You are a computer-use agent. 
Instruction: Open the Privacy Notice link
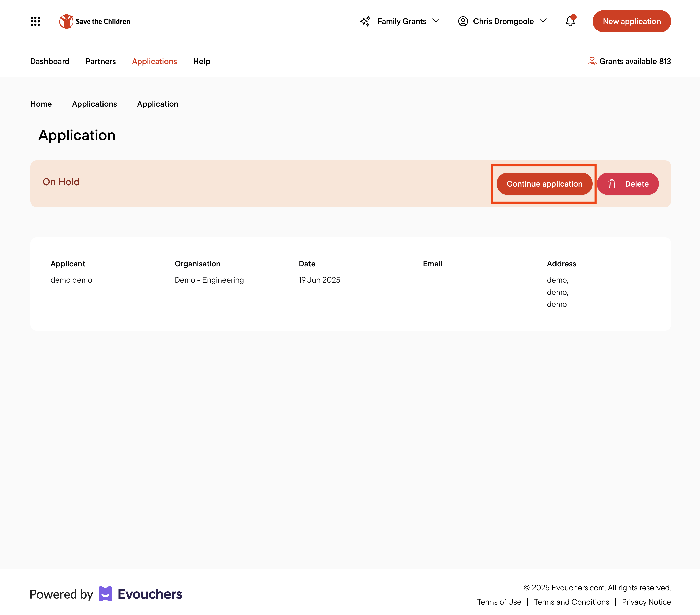646,602
